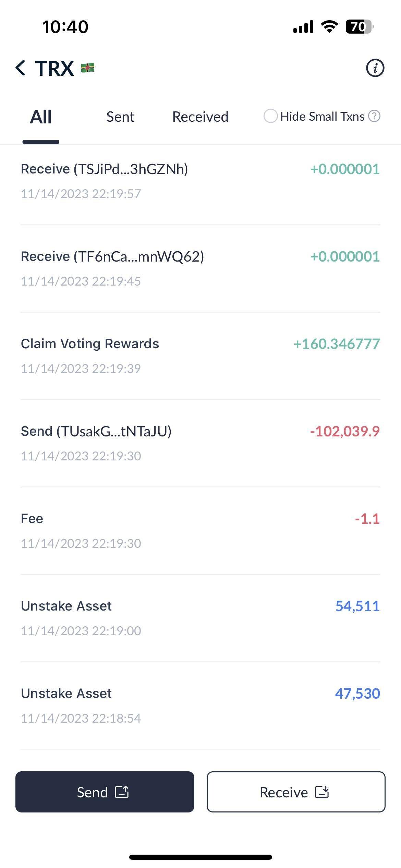Check the battery status icon
Image resolution: width=401 pixels, height=868 pixels.
click(359, 27)
